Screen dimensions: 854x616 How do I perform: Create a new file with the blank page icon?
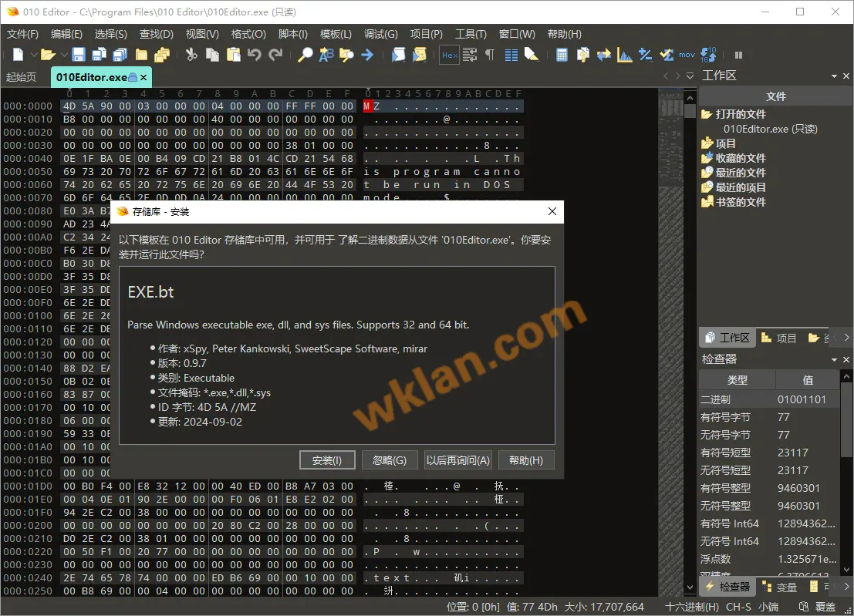18,55
